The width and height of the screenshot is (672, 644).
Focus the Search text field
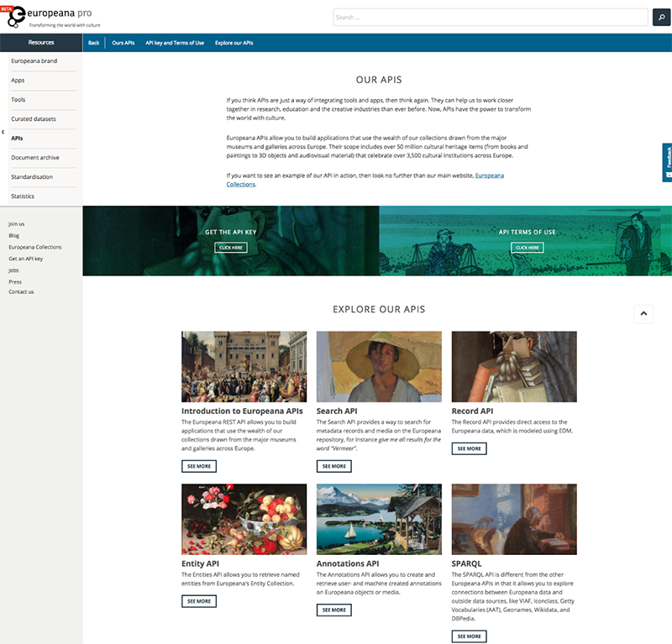pos(489,17)
